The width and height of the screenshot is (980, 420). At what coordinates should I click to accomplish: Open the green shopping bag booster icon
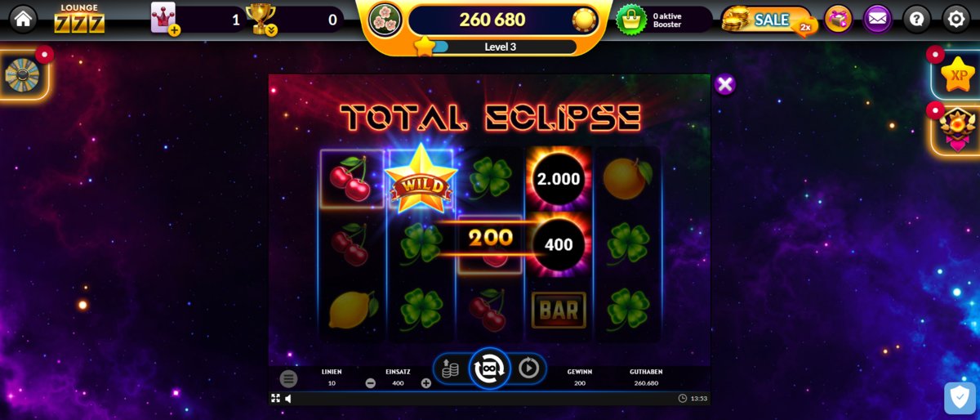(631, 19)
